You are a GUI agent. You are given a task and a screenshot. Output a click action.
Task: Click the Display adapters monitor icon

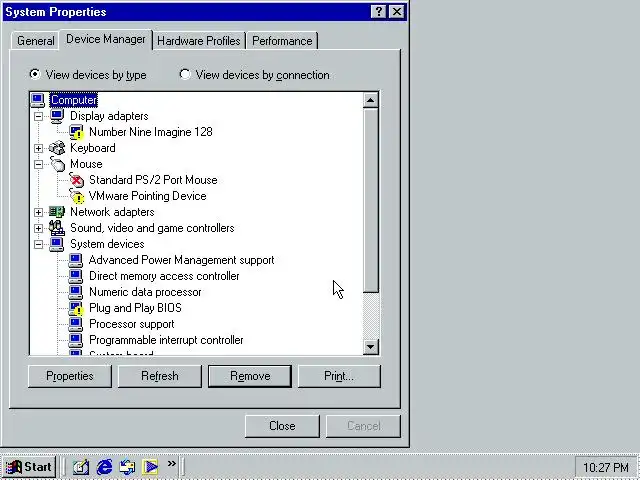pos(57,116)
